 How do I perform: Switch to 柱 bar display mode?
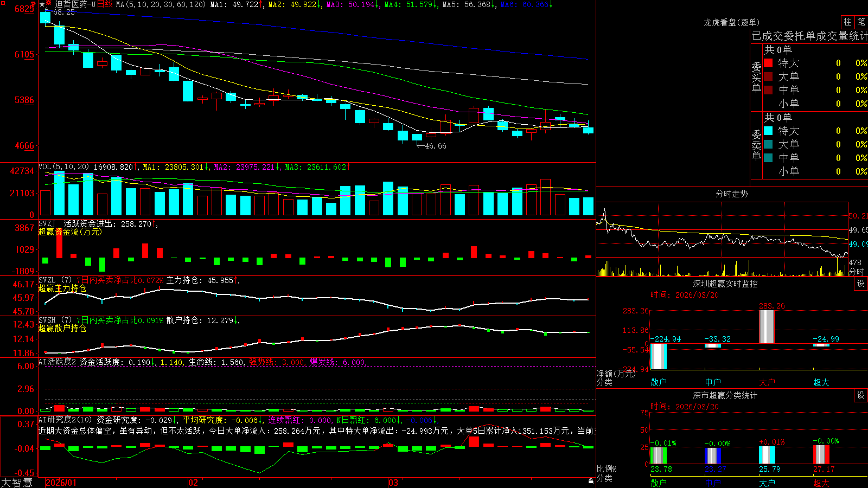click(847, 22)
